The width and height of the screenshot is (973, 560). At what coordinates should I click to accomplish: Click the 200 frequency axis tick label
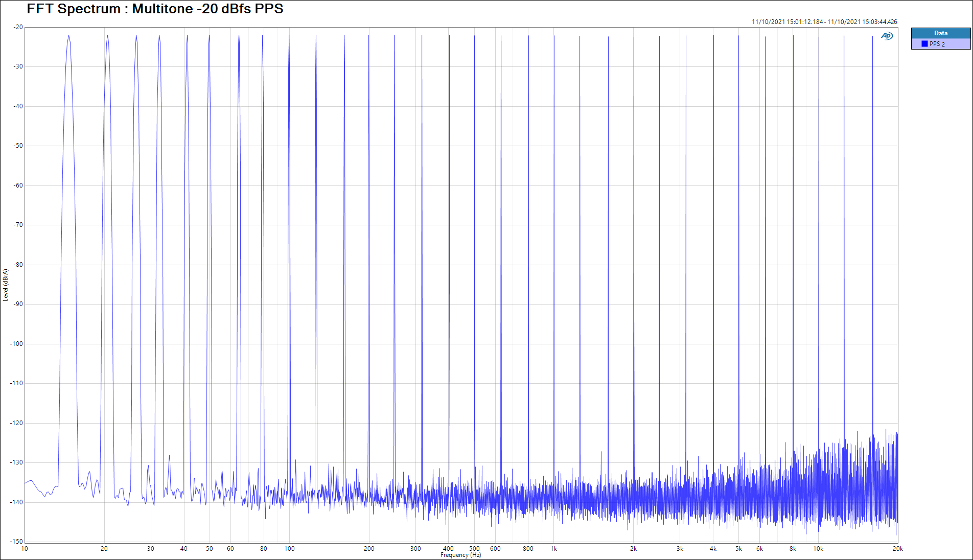click(369, 549)
